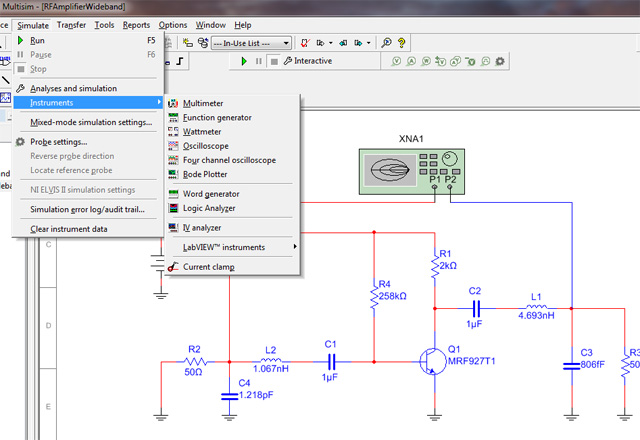Select the Current clamp instrument
This screenshot has width=640, height=440.
(x=232, y=267)
